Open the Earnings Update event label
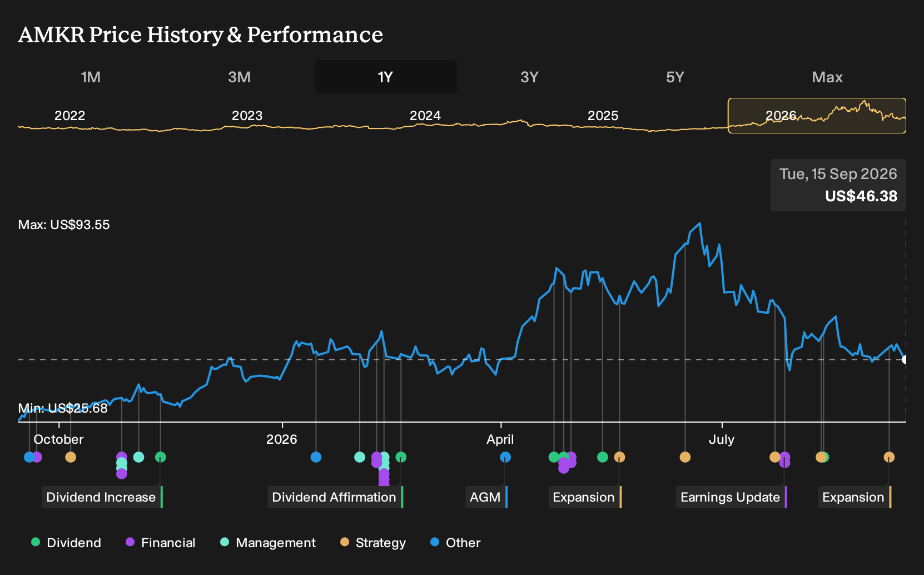The image size is (924, 575). 731,497
